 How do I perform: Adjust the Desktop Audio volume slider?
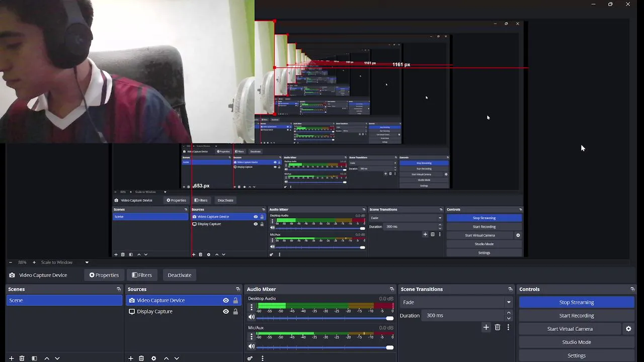point(326,318)
